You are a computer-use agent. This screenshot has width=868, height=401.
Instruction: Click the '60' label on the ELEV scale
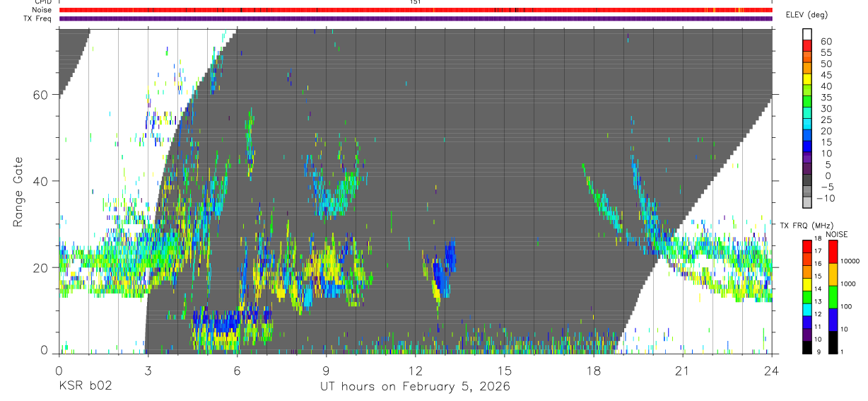tap(825, 42)
